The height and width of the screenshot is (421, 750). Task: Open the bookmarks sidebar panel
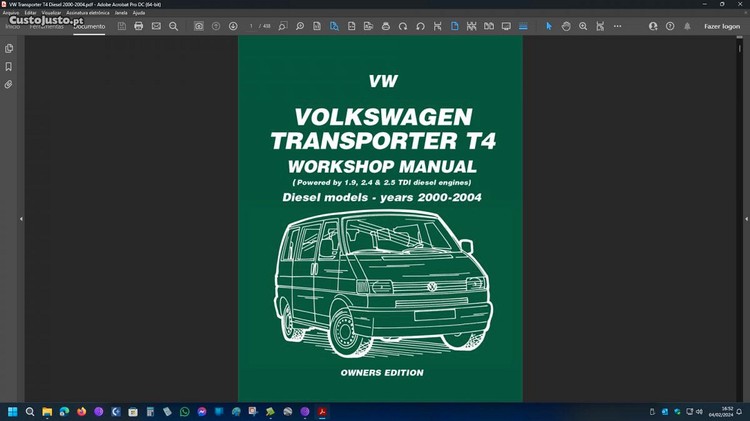[9, 66]
